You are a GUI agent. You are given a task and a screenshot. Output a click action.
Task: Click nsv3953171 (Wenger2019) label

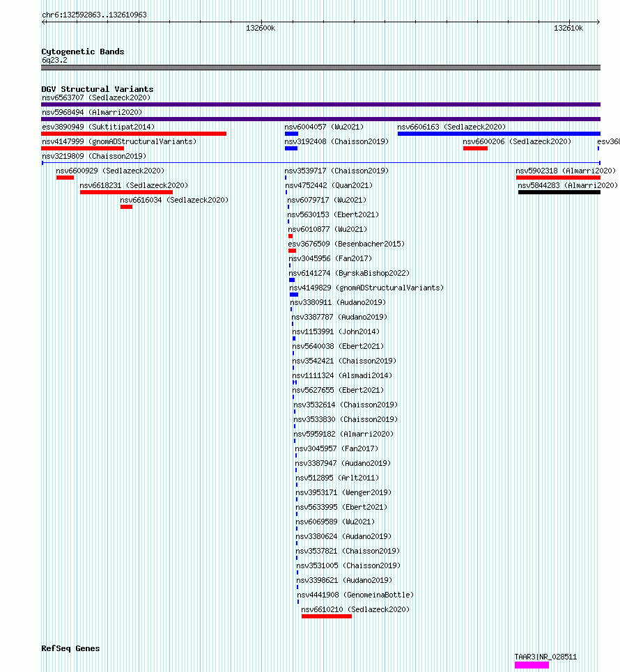tap(344, 492)
